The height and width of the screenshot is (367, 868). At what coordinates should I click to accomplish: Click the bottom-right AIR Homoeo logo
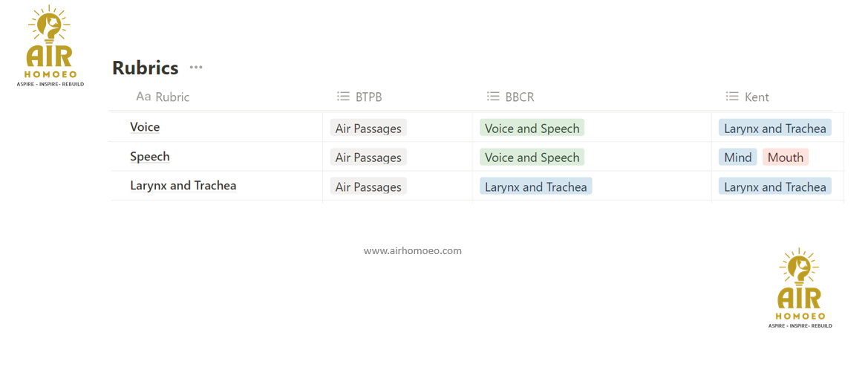coord(800,288)
